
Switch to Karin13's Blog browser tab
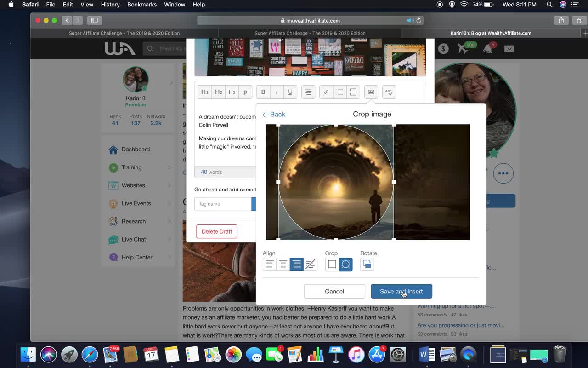[x=490, y=33]
